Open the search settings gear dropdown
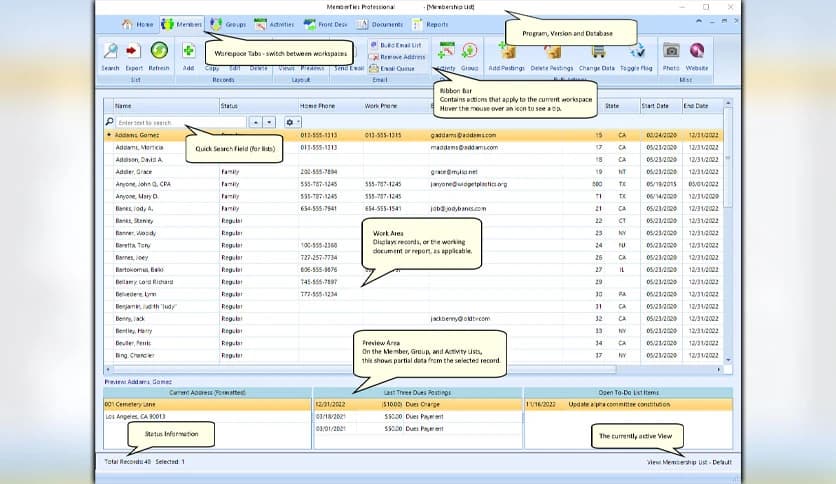This screenshot has width=836, height=484. pos(293,122)
